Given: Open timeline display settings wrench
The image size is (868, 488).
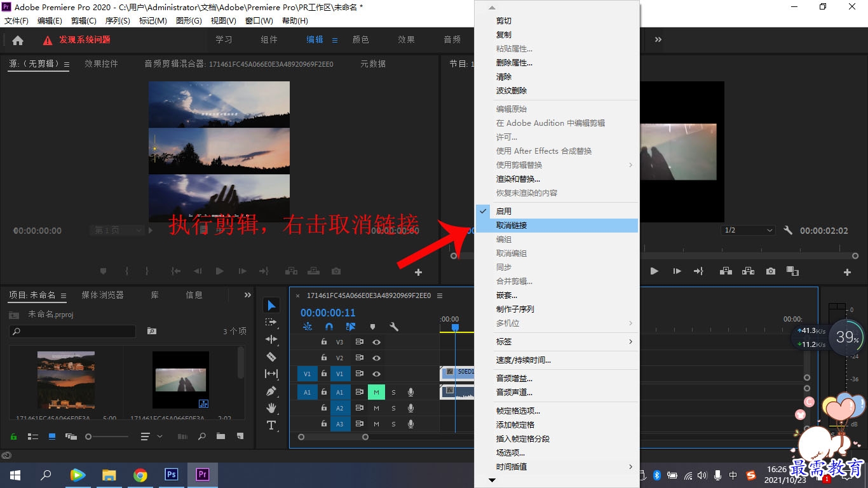Looking at the screenshot, I should (x=394, y=327).
